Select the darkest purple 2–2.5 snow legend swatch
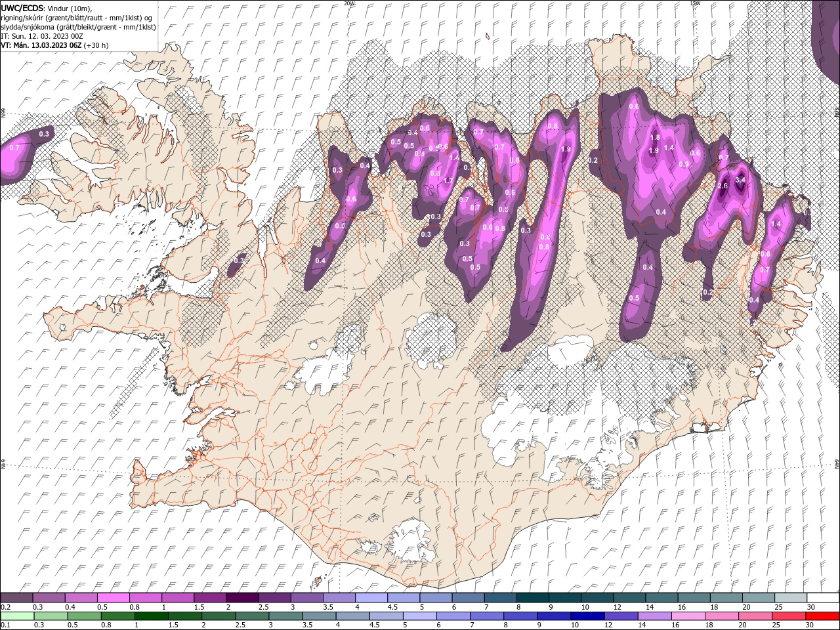The height and width of the screenshot is (630, 840). (x=242, y=598)
